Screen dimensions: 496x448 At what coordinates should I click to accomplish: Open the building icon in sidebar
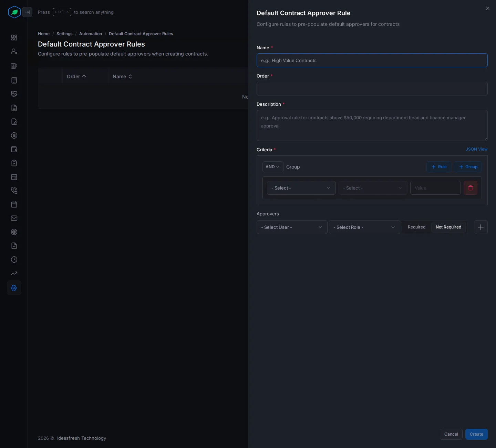pyautogui.click(x=14, y=80)
